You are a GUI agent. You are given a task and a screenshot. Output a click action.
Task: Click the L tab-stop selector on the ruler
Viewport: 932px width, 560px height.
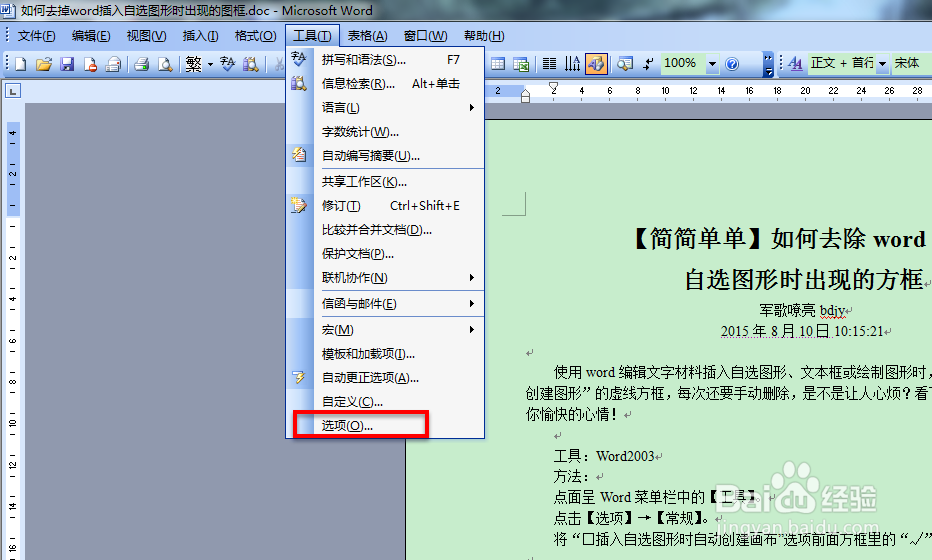(12, 91)
